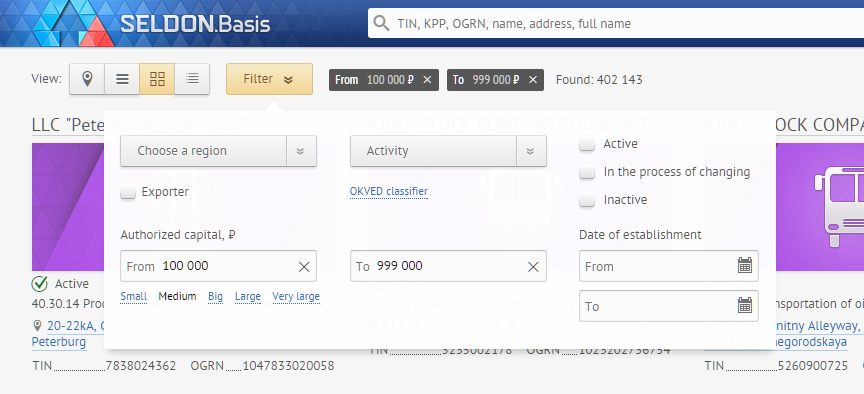
Task: Open calendar for establishment To date
Action: point(744,305)
